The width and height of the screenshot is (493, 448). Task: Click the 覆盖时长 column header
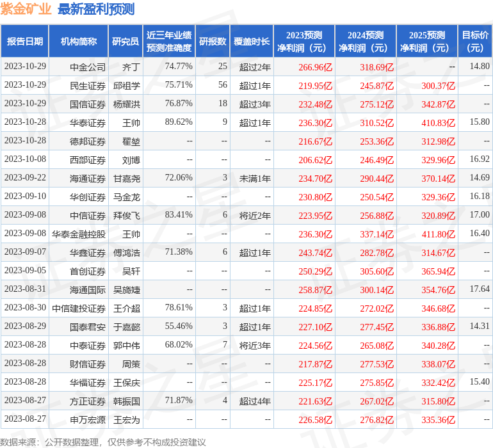[x=252, y=41]
